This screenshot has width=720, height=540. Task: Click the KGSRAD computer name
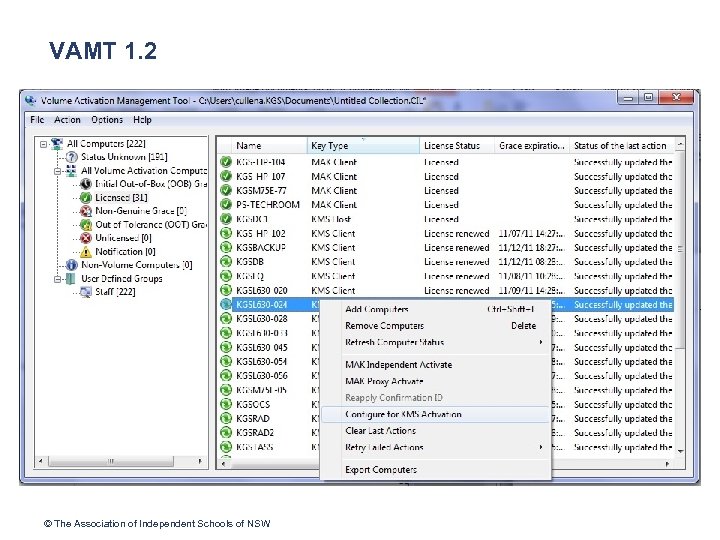click(253, 418)
